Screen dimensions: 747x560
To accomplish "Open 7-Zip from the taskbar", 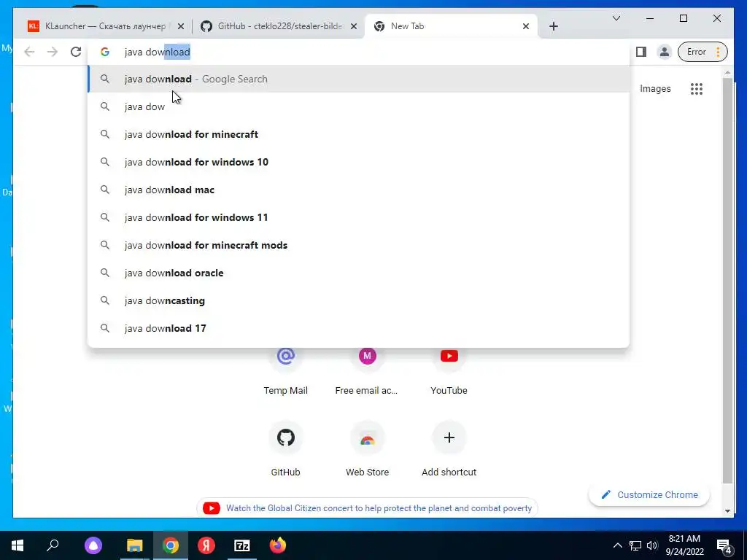I will click(x=242, y=545).
